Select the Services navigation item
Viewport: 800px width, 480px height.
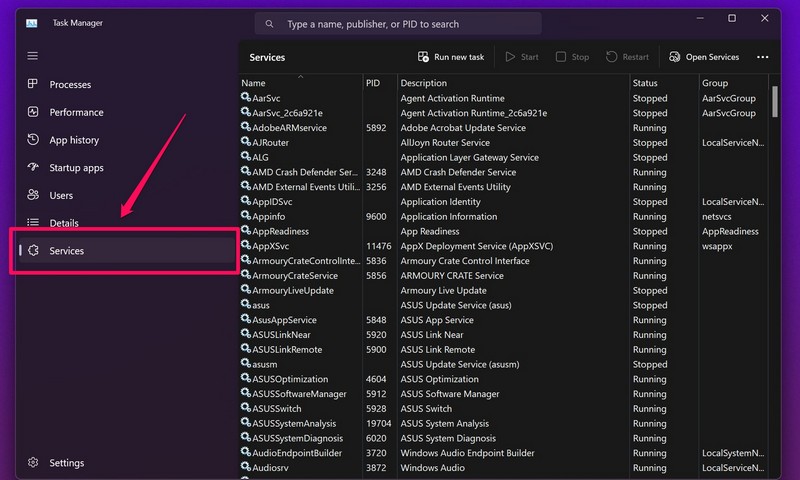point(67,251)
